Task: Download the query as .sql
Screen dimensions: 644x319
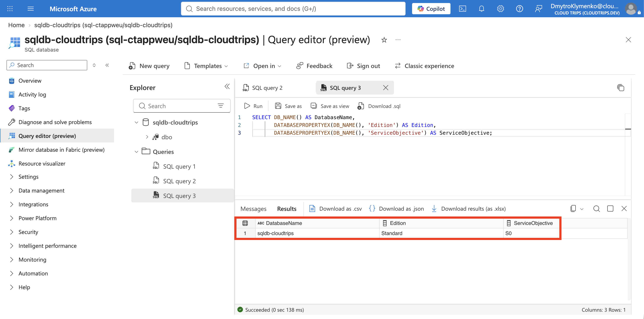Action: (379, 106)
